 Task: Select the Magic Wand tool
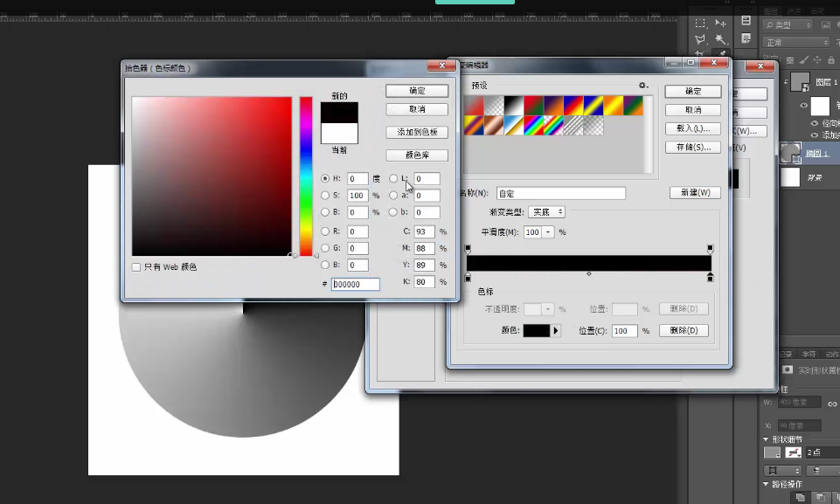click(721, 39)
